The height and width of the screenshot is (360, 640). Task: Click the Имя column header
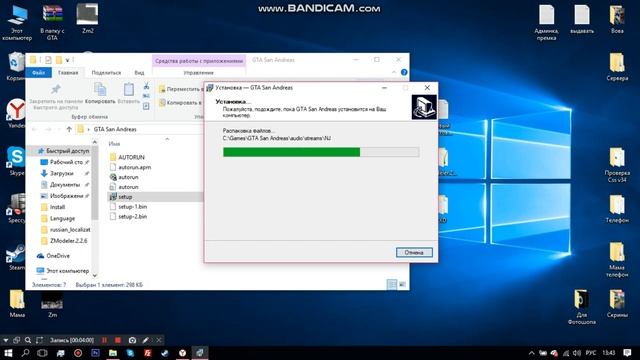(x=115, y=144)
